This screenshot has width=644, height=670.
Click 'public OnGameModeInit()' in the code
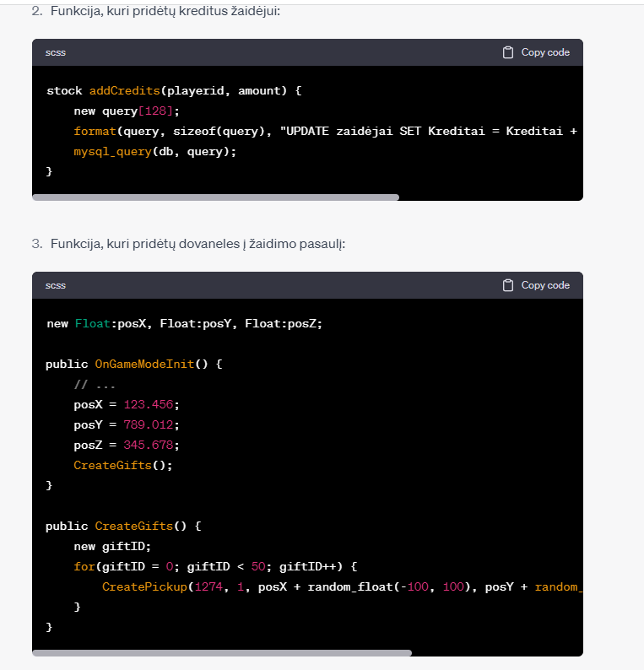[133, 364]
